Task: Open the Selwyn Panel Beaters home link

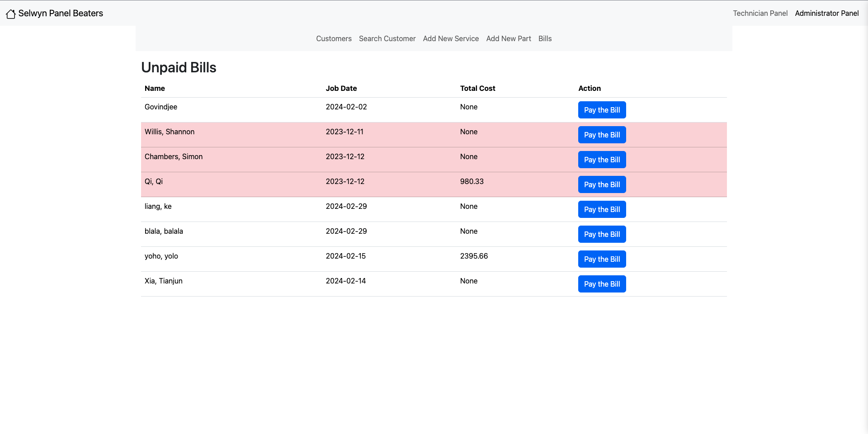Action: pyautogui.click(x=61, y=14)
